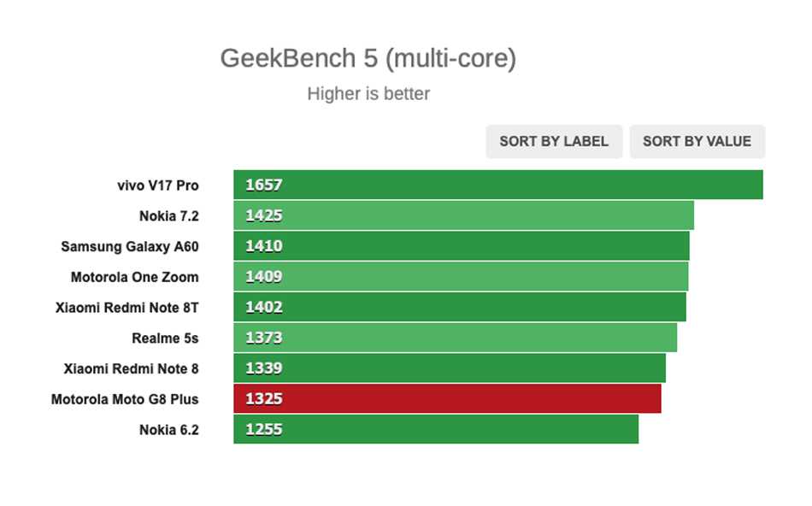Click the Xiaomi Redmi Note 8 bar (1339)
Screen dimensions: 812x506
(449, 368)
